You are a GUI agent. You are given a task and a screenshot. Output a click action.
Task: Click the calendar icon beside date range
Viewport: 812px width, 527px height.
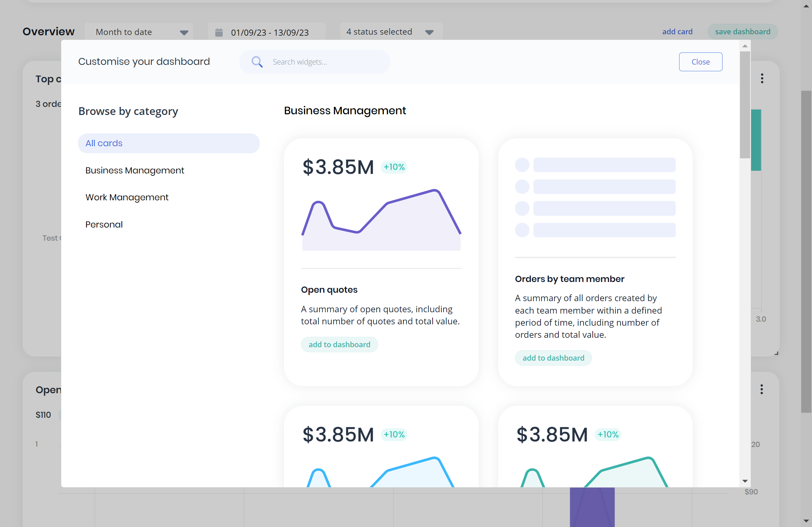pyautogui.click(x=219, y=32)
